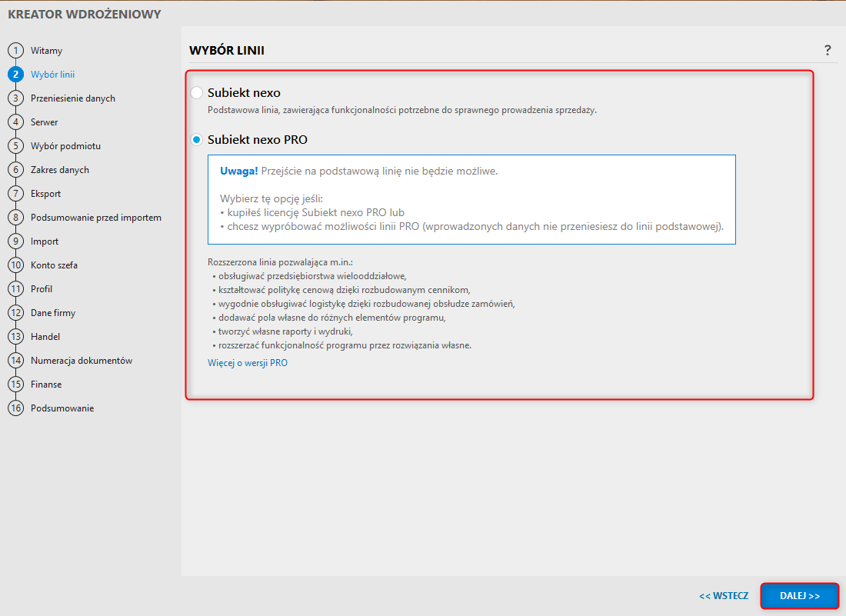Click the step 4 circle icon

click(x=15, y=122)
